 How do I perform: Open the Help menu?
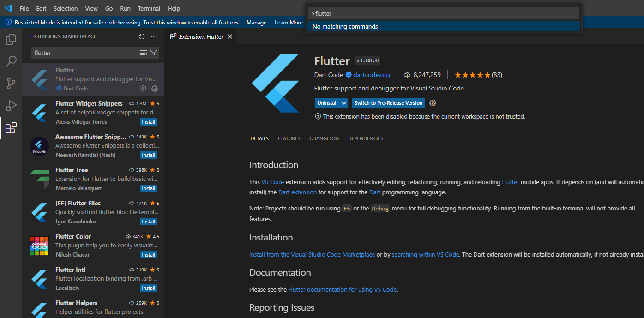174,8
